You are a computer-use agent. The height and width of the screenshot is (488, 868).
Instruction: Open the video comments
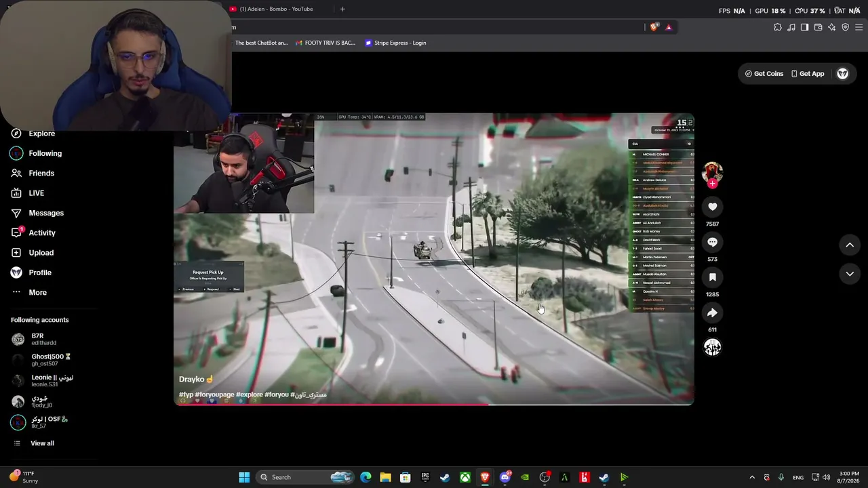(712, 242)
